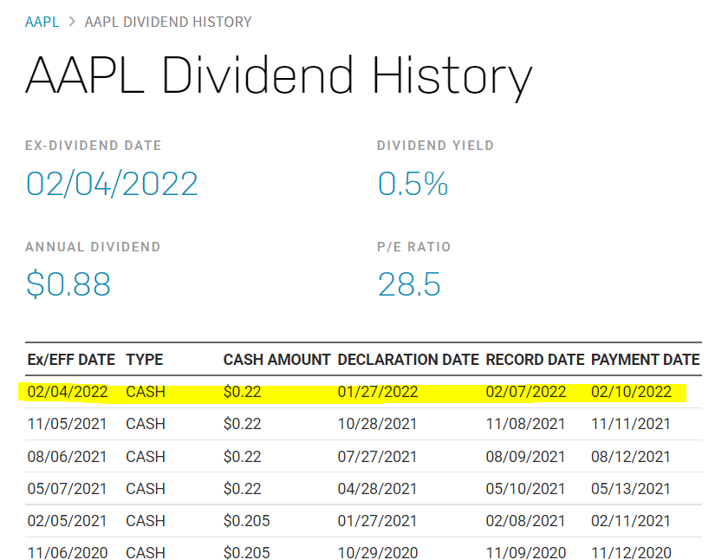
Task: Select record date 05/10/2021
Action: (525, 489)
